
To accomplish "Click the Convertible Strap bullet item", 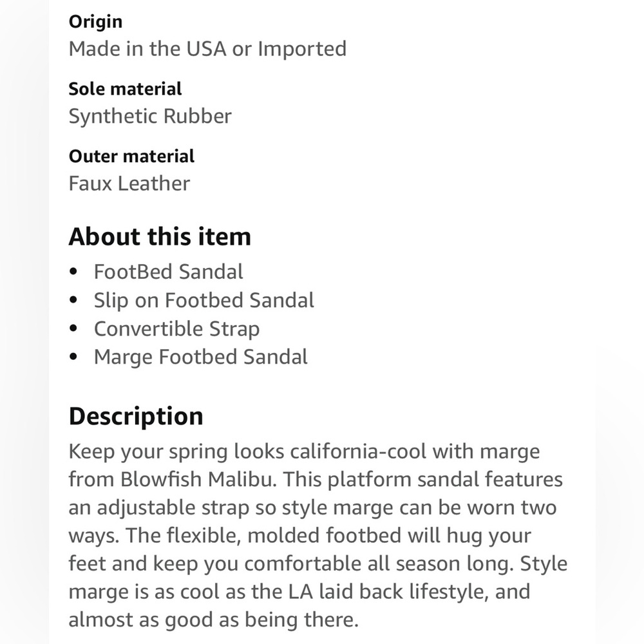I will tap(176, 329).
